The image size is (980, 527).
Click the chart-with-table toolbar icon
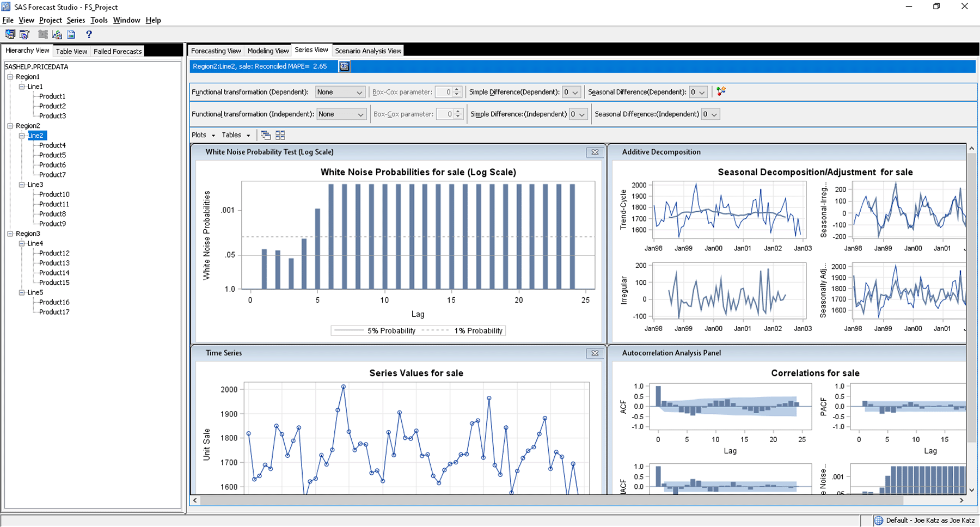pos(57,34)
